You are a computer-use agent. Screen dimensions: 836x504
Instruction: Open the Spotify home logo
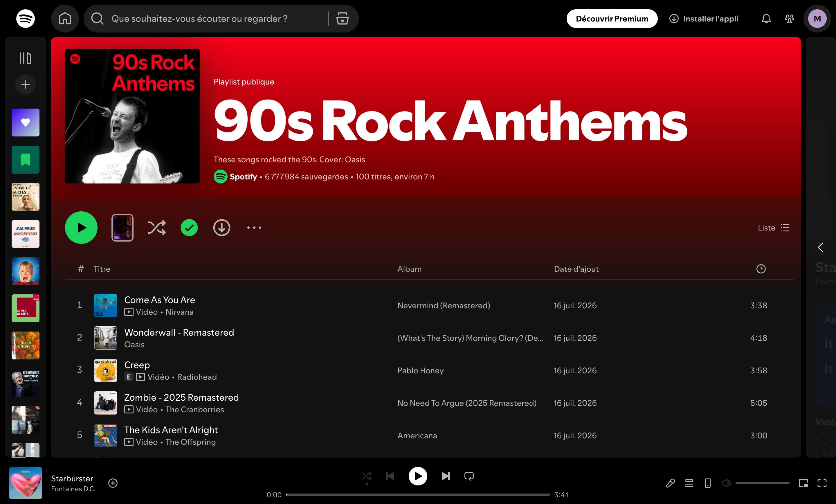(x=26, y=19)
